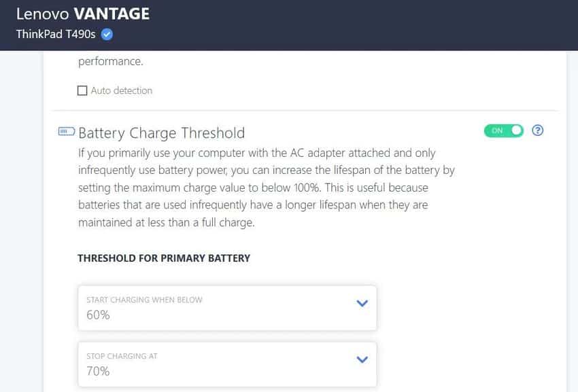Click the chevron on Start Charging When Below
578x392 pixels.
362,303
